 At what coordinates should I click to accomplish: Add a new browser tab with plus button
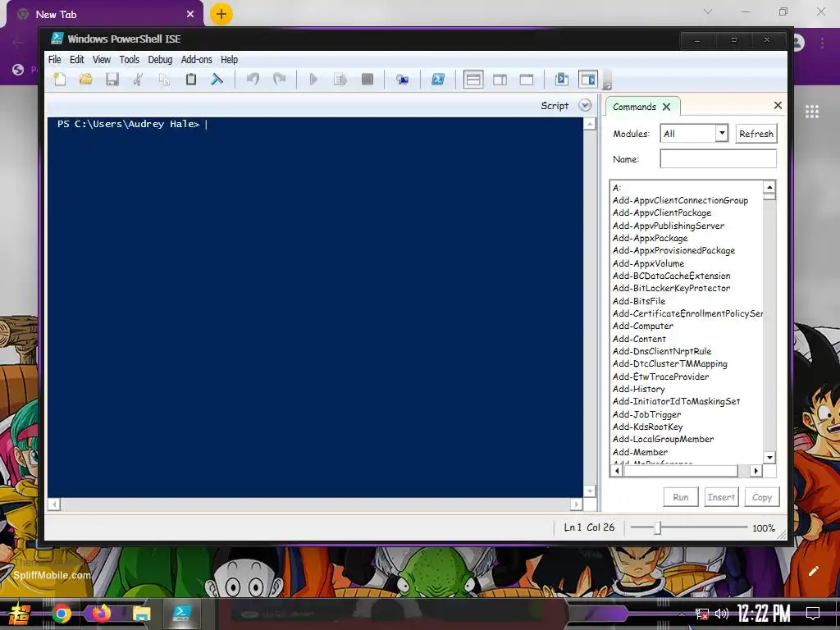pos(221,14)
